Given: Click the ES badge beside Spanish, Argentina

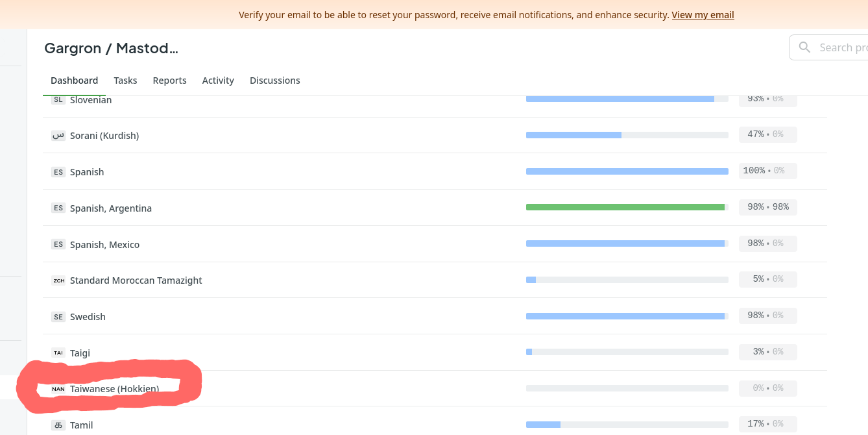Looking at the screenshot, I should pyautogui.click(x=58, y=208).
